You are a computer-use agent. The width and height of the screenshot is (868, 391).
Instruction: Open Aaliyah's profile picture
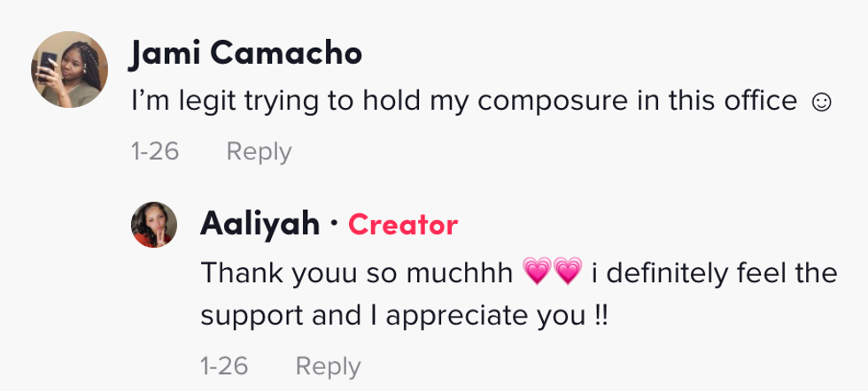(x=159, y=226)
